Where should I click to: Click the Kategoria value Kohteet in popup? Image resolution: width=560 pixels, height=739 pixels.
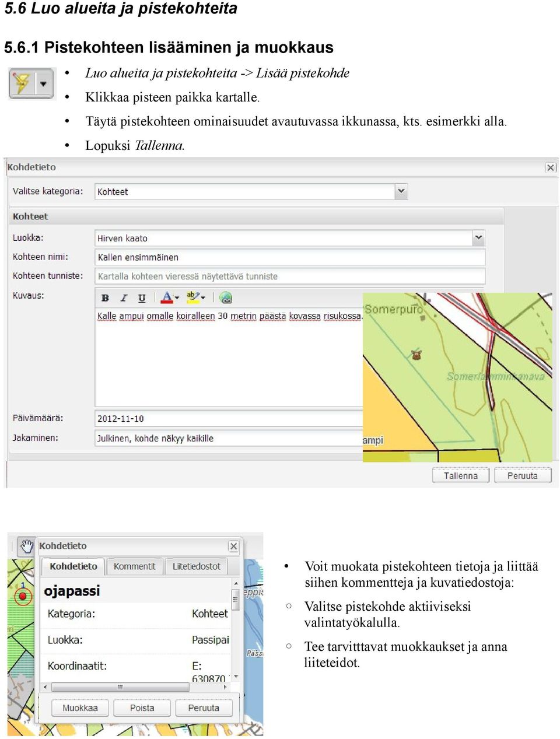click(x=210, y=614)
